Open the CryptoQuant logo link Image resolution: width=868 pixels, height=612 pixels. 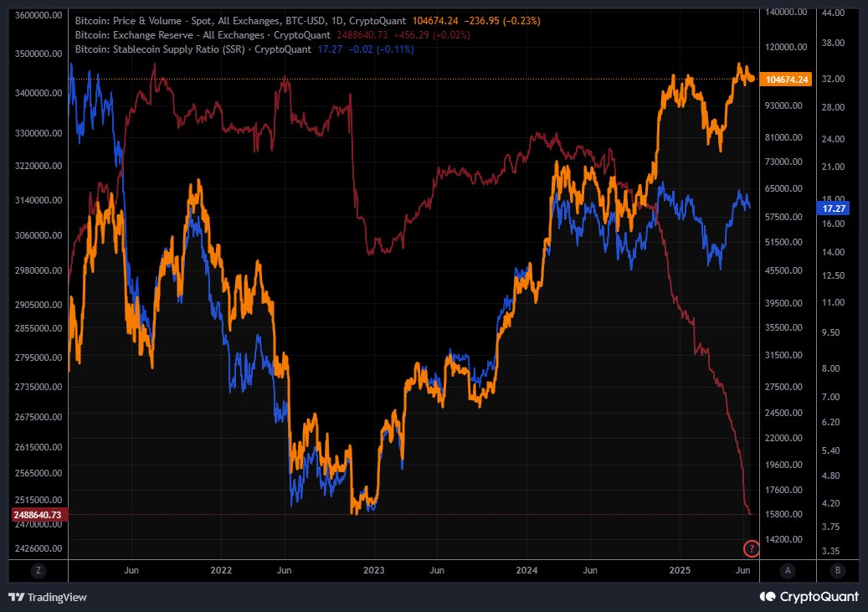(x=809, y=596)
